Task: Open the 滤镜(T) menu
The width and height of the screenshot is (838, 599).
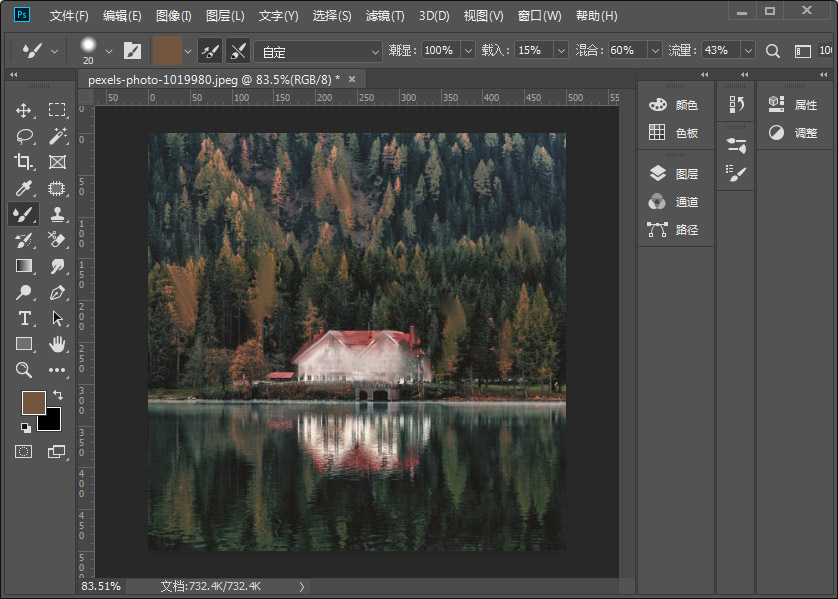Action: click(x=385, y=16)
